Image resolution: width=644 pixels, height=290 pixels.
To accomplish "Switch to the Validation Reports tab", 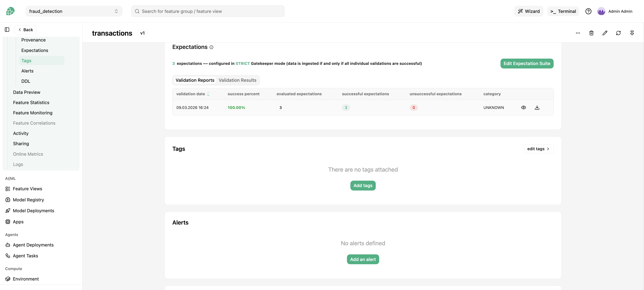I will click(195, 80).
